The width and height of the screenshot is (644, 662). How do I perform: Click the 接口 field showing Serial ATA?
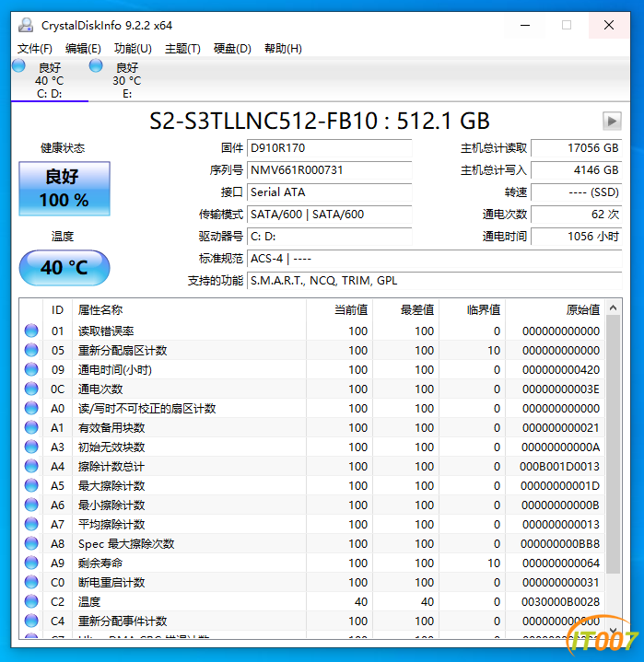(329, 192)
